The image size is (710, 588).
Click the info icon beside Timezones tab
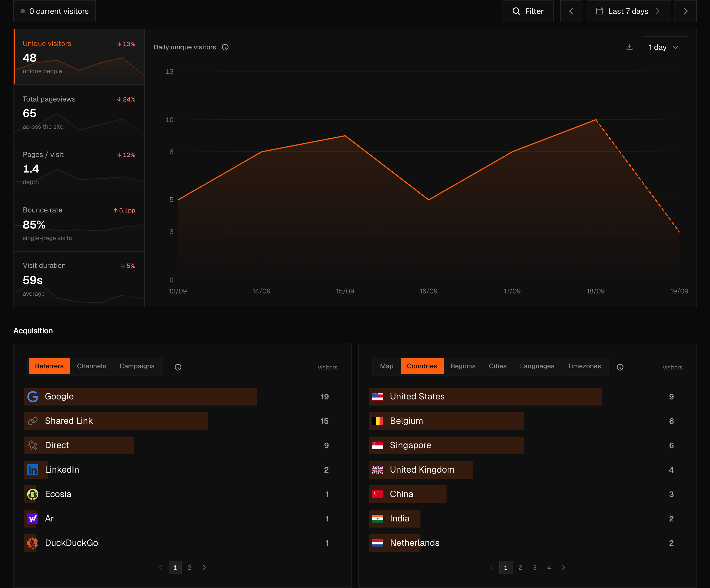point(620,367)
